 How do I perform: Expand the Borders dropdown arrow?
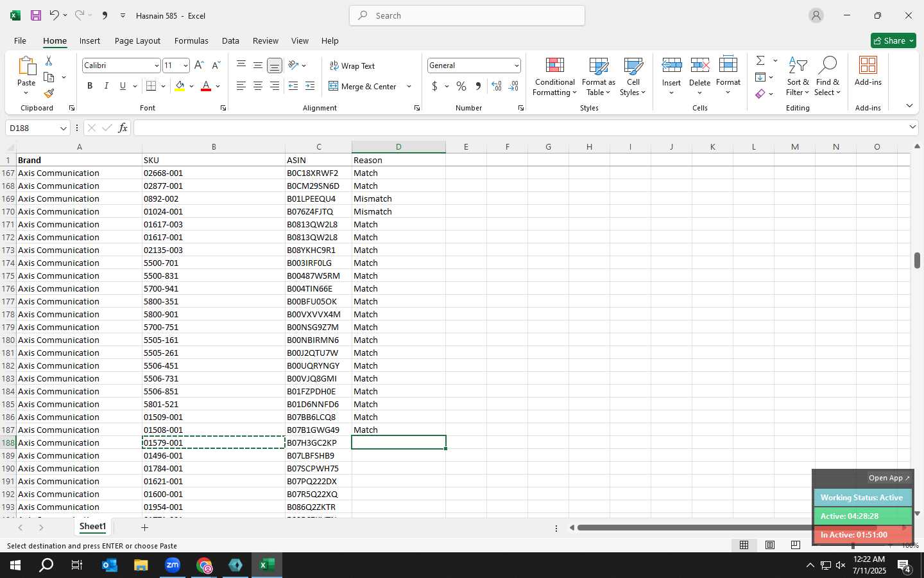tap(164, 86)
